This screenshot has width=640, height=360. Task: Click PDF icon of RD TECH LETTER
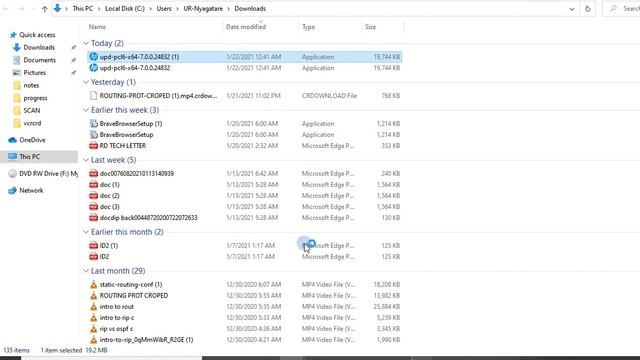click(93, 146)
